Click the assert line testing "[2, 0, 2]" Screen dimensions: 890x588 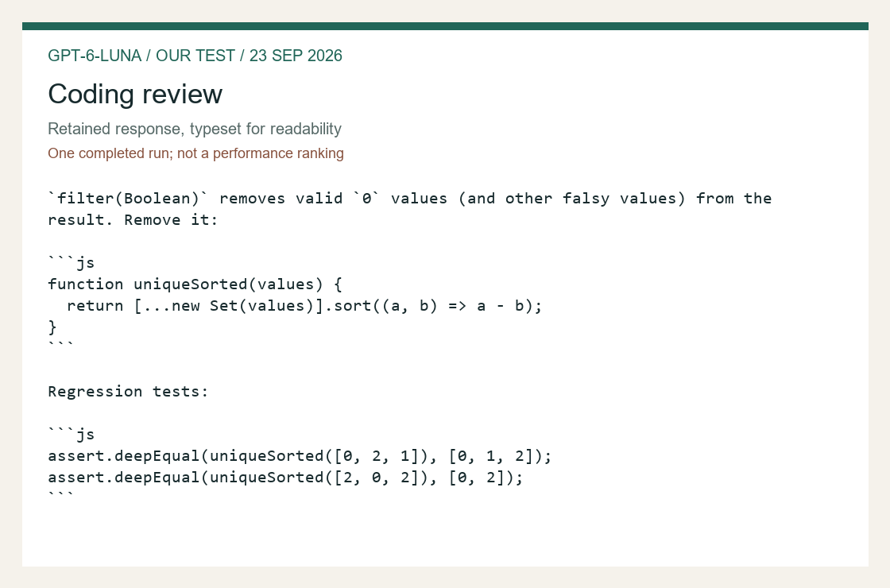pos(285,478)
